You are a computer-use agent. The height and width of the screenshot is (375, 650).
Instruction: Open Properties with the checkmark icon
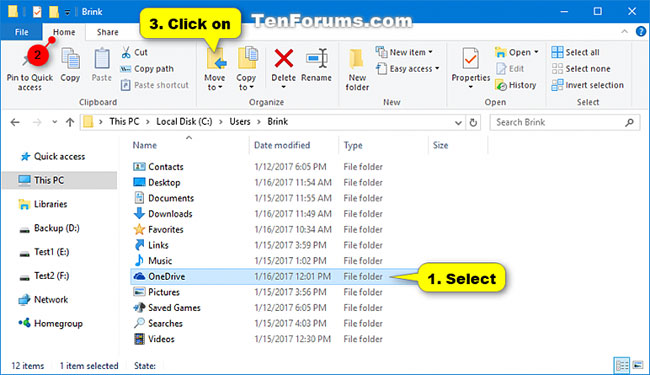pyautogui.click(x=471, y=58)
